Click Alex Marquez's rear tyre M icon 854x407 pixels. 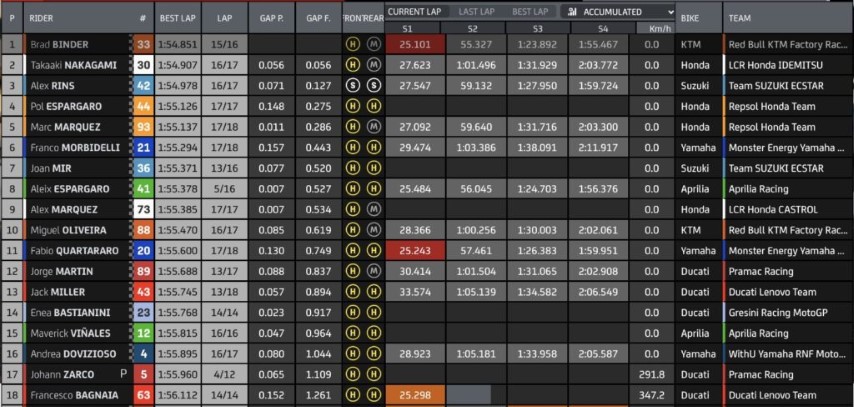tap(373, 209)
